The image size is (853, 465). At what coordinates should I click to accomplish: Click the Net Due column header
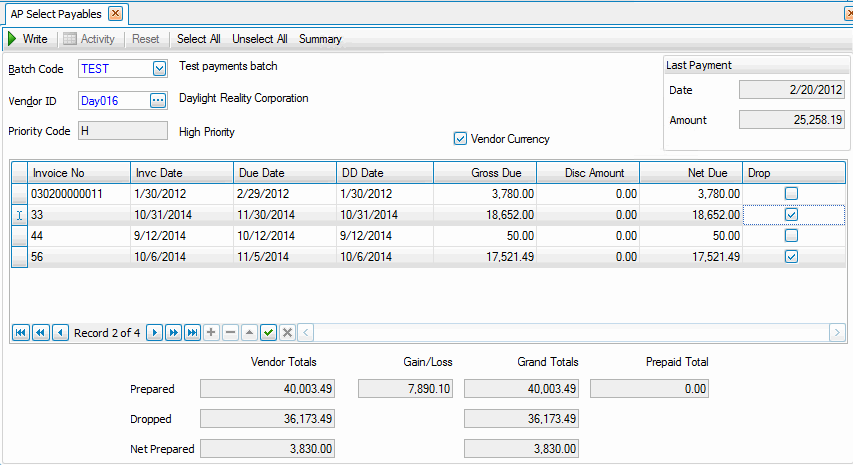pyautogui.click(x=691, y=173)
